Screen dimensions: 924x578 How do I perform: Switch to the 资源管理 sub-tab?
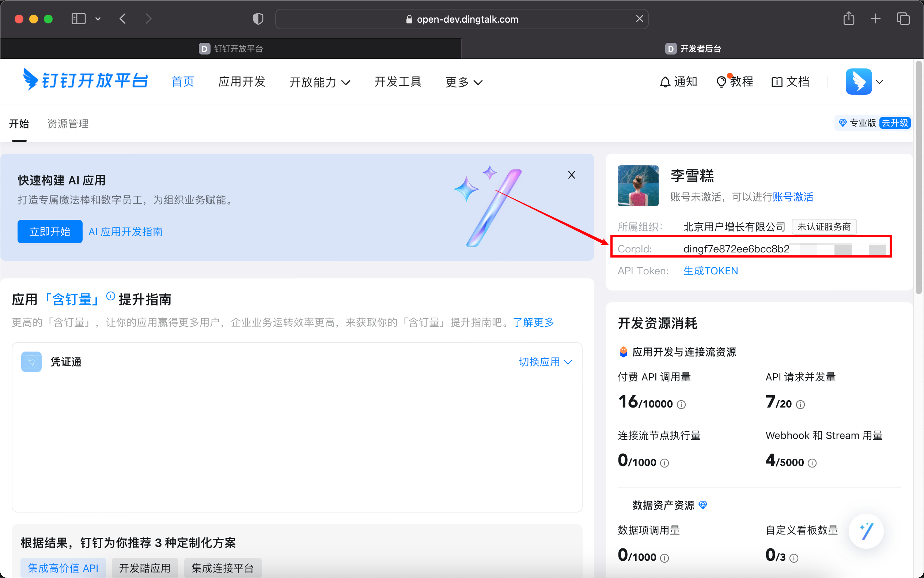(68, 124)
